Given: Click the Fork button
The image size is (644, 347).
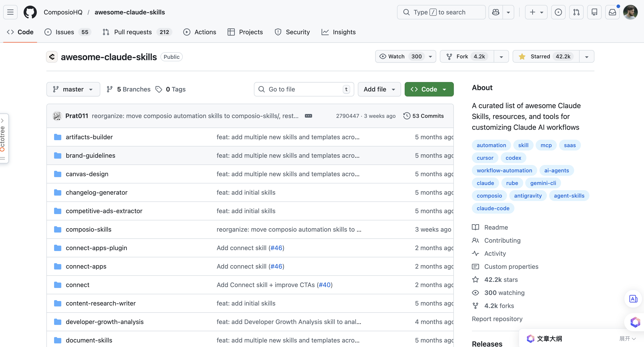Looking at the screenshot, I should point(467,57).
